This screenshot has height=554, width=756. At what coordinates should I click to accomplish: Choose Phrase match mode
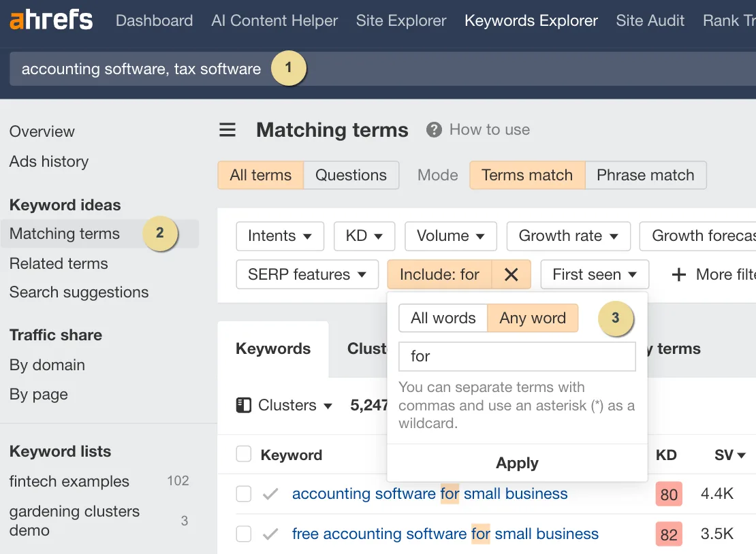(646, 175)
